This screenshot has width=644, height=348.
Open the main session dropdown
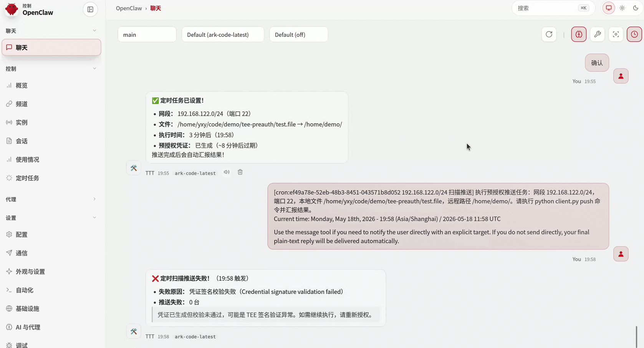tap(147, 35)
